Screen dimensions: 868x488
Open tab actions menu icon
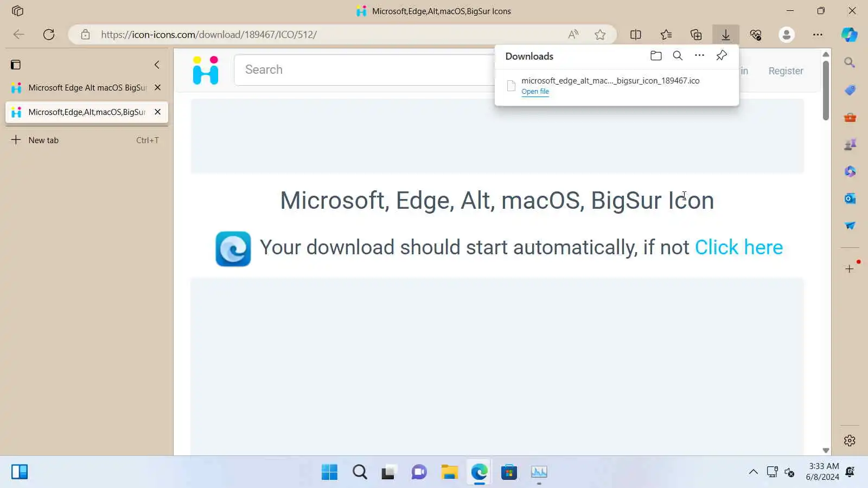click(x=16, y=65)
